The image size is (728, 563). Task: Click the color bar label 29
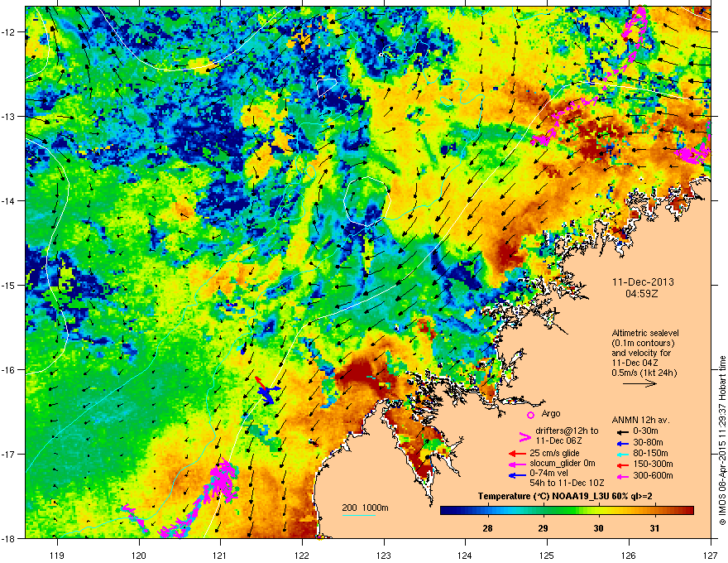click(543, 528)
